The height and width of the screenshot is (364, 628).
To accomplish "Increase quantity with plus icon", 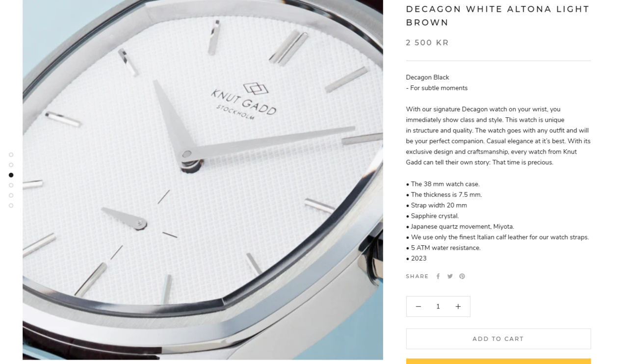I will click(458, 307).
